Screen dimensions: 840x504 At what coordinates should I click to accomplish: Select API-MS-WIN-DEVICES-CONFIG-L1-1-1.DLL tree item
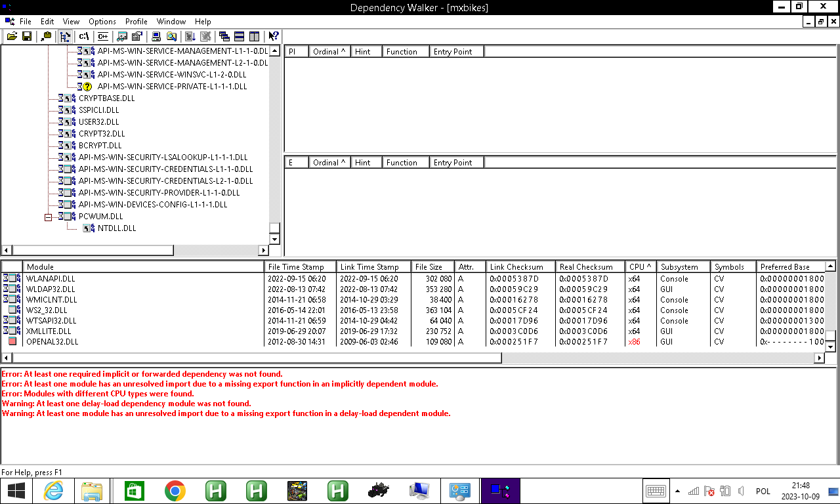click(x=153, y=205)
